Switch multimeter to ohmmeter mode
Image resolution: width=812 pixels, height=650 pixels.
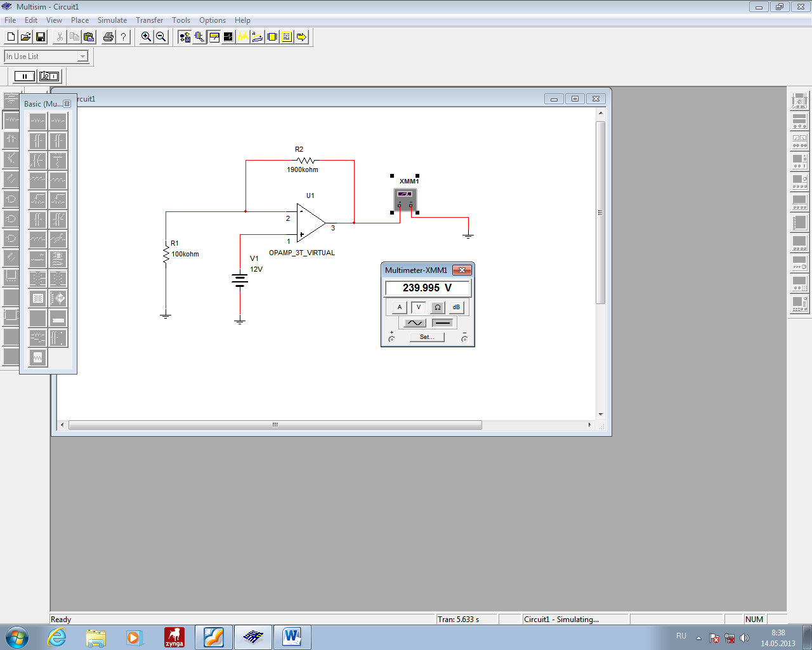pos(437,307)
